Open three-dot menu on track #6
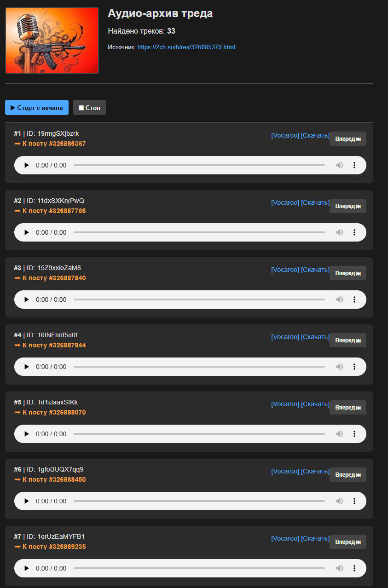The image size is (388, 588). tap(354, 501)
